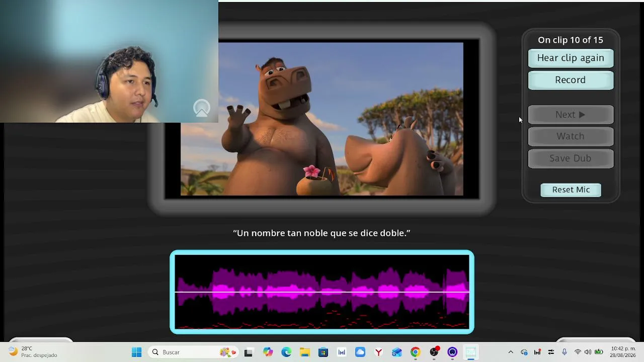Start recording with the Record button
The height and width of the screenshot is (362, 644).
tap(571, 80)
